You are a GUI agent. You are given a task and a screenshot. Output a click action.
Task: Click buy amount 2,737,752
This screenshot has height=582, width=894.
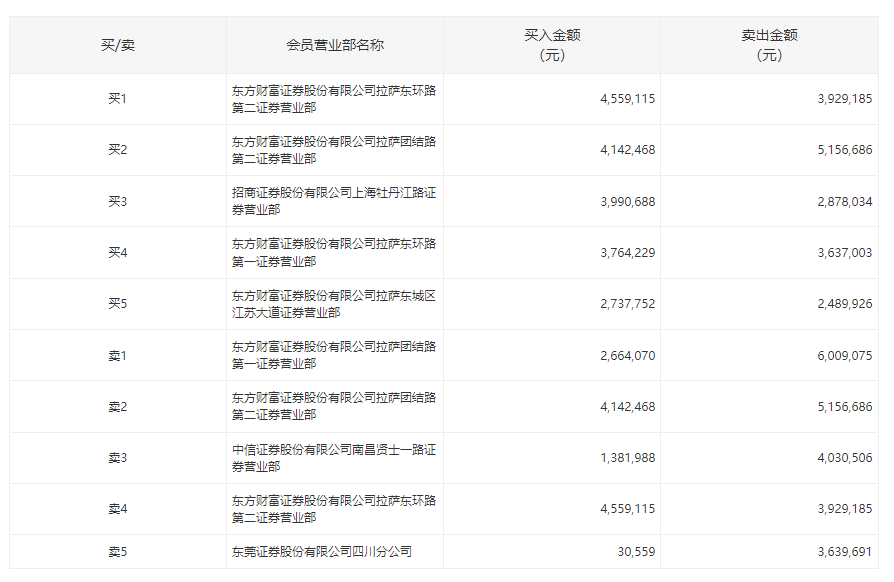628,304
